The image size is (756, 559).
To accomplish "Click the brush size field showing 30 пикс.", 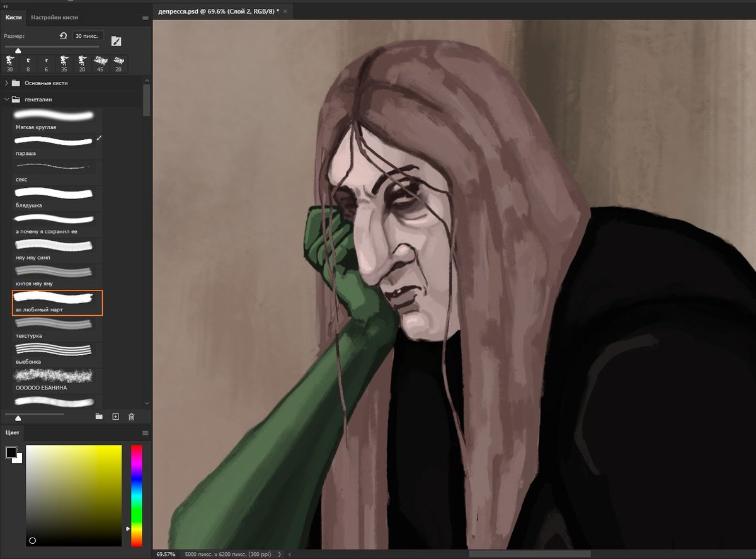I will tap(88, 36).
